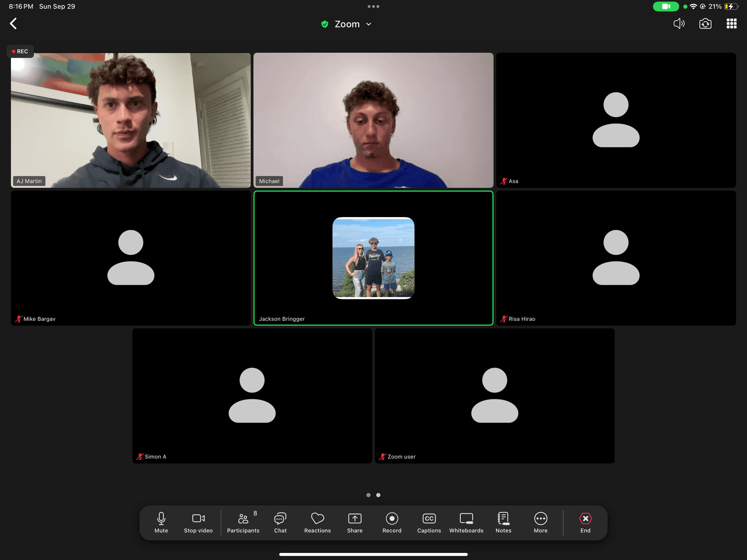Viewport: 747px width, 560px height.
Task: Tap muted mic icon next to Mike Bargav
Action: (18, 319)
